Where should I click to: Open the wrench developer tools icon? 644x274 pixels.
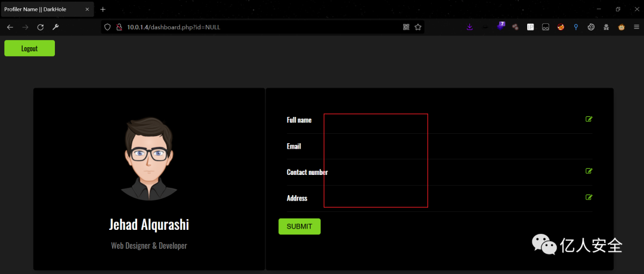(x=55, y=27)
